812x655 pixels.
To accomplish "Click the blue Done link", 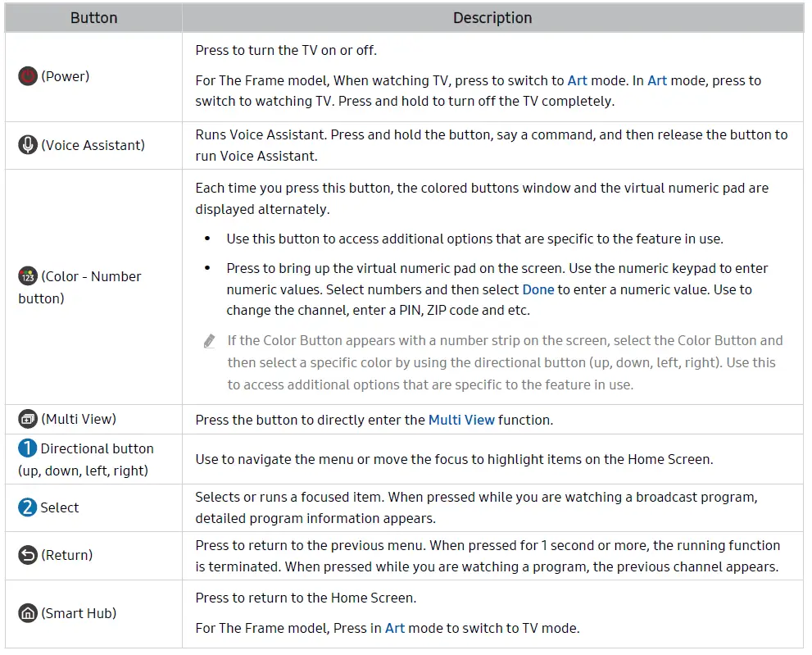I will (538, 289).
